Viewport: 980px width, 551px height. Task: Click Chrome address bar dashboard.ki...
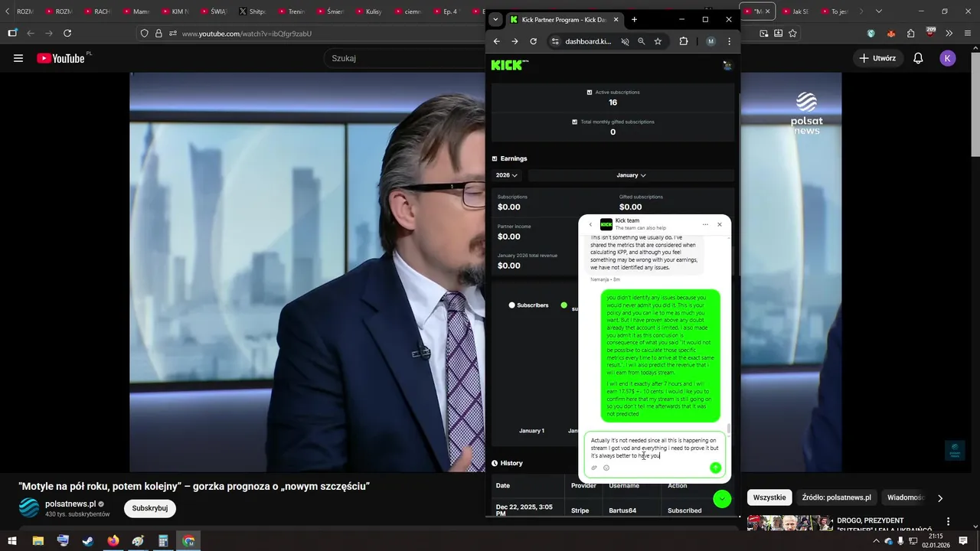[588, 41]
